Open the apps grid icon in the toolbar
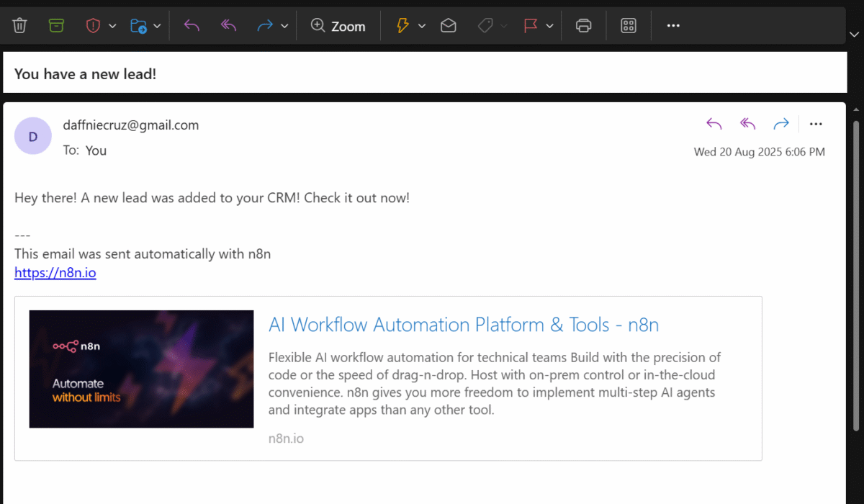The width and height of the screenshot is (864, 504). 629,26
